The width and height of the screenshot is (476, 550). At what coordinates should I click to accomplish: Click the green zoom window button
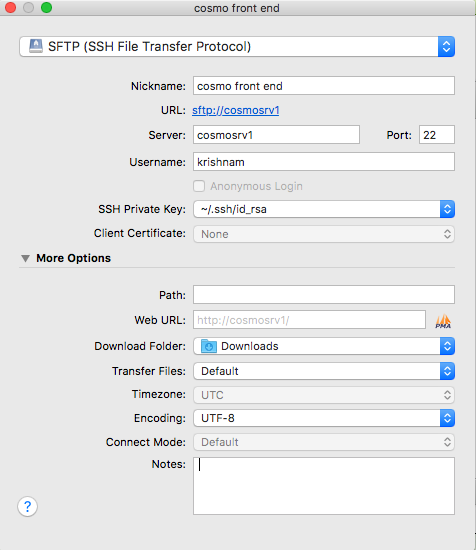[46, 7]
